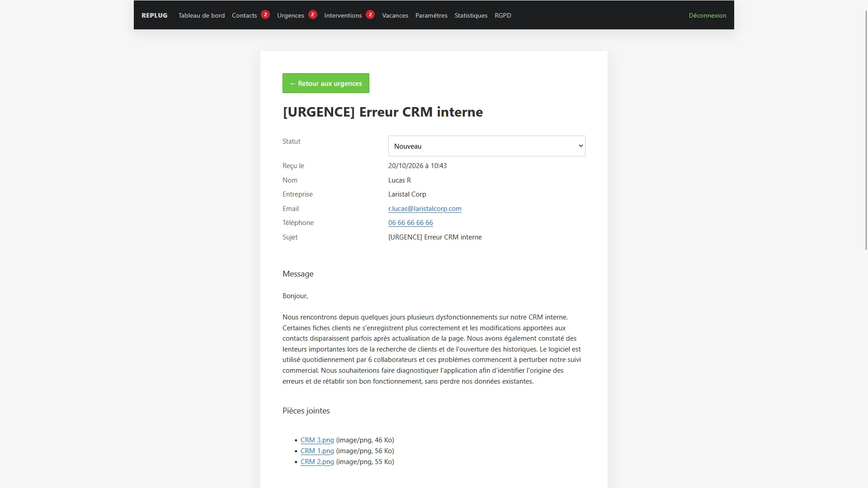Open the Tableau de bord page
This screenshot has width=868, height=488.
coord(201,15)
